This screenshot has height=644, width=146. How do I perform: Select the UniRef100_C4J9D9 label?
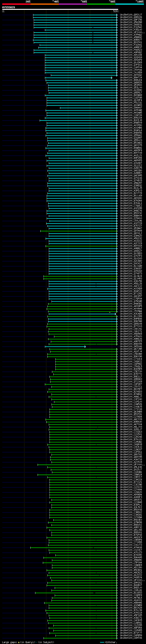click(x=131, y=72)
